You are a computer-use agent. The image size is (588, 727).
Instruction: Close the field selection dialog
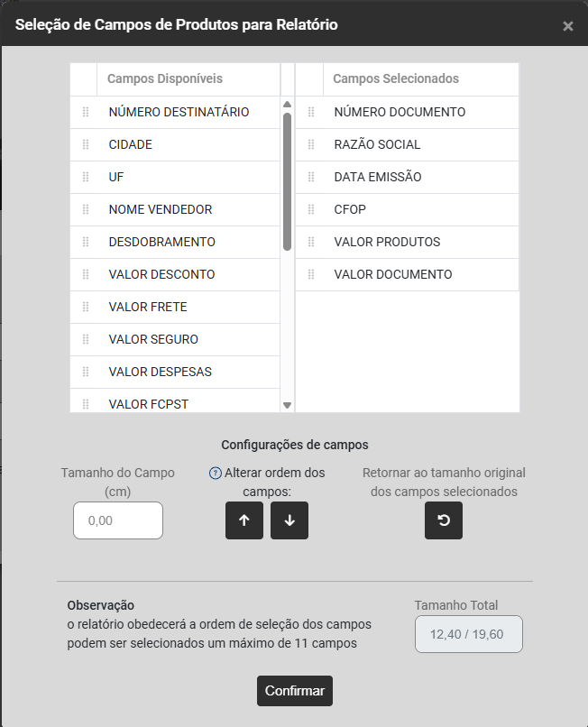tap(568, 26)
